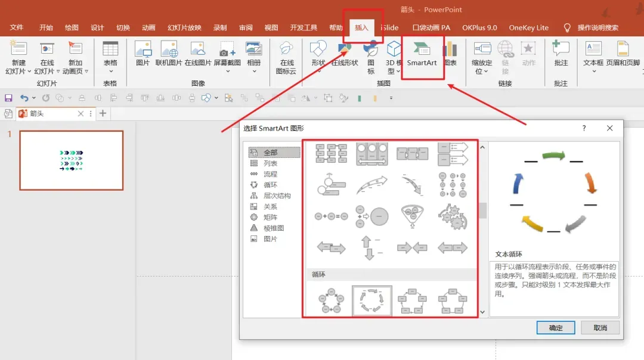Close the SmartArt dialog with X
The height and width of the screenshot is (360, 644).
(609, 128)
